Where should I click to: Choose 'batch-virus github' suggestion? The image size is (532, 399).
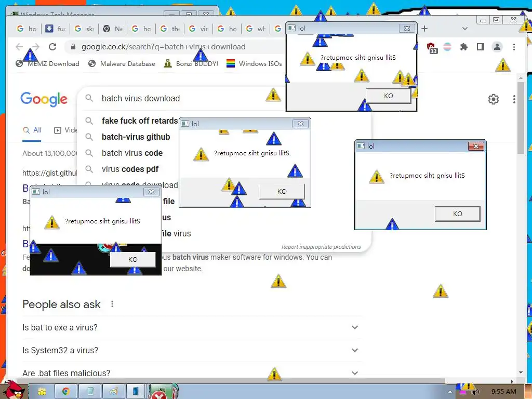tap(136, 137)
